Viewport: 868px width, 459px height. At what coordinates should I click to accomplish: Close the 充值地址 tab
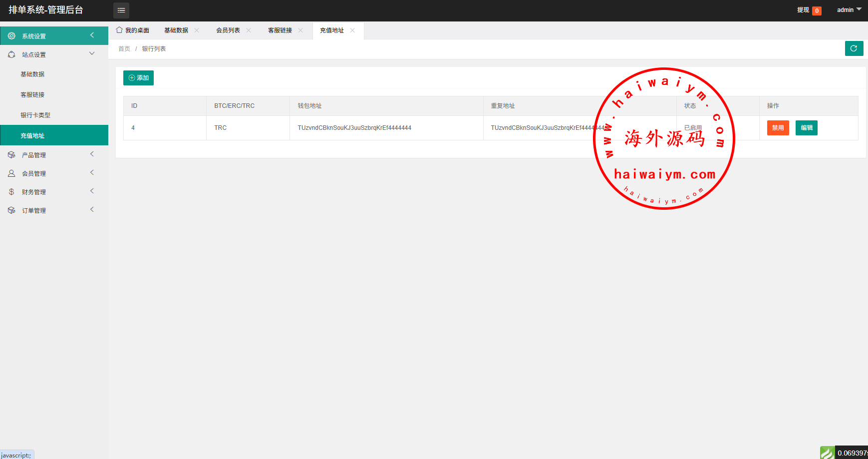352,30
